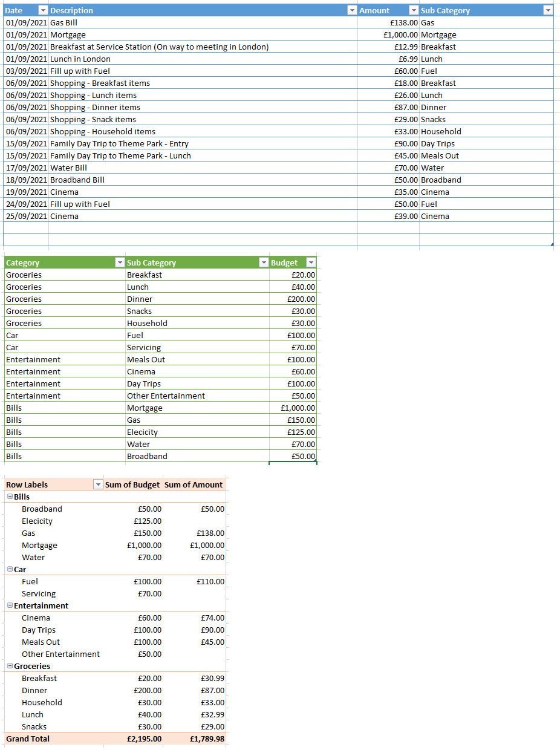
Task: Select the £2,195.00 grand total budget
Action: tap(144, 739)
